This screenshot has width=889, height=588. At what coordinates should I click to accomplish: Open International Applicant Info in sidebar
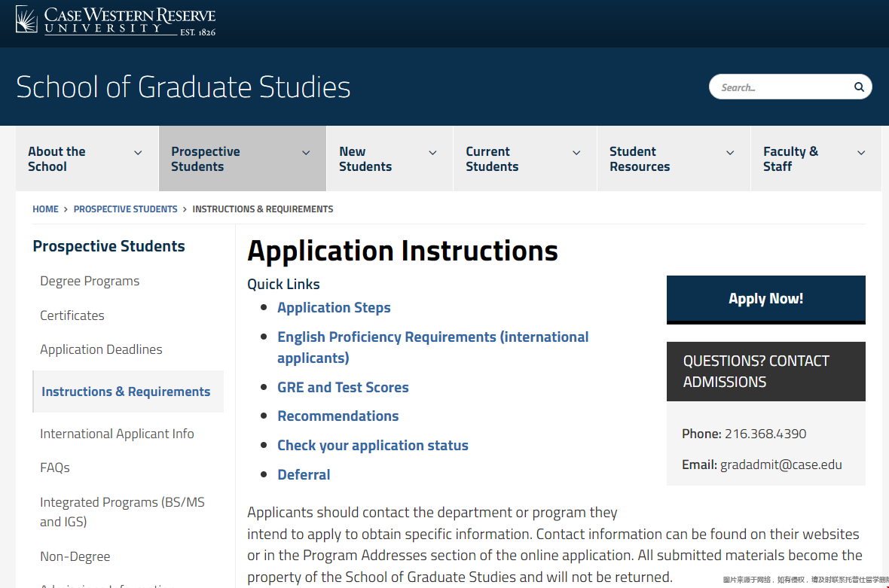click(117, 434)
